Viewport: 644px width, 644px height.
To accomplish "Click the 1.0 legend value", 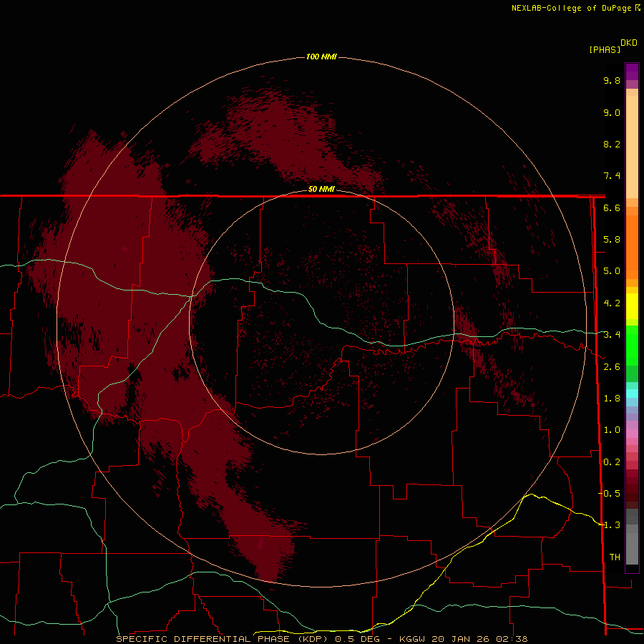I will point(612,430).
